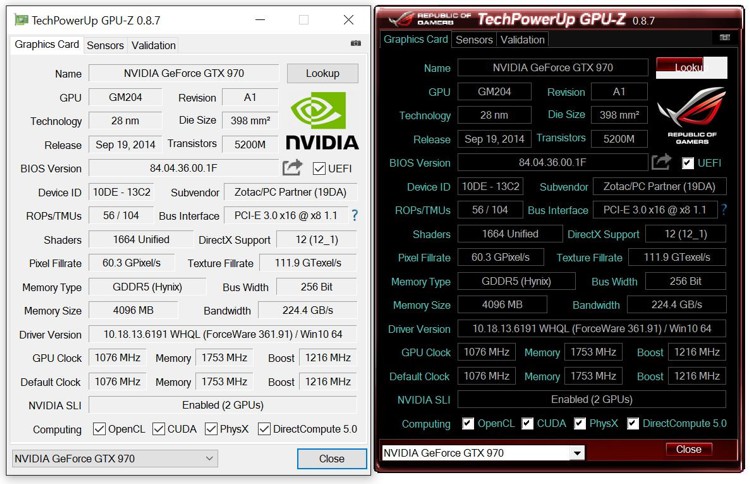Toggle DirectCompute 5.0 checkbox in left window
Screen dimensions: 750x484
pyautogui.click(x=264, y=429)
